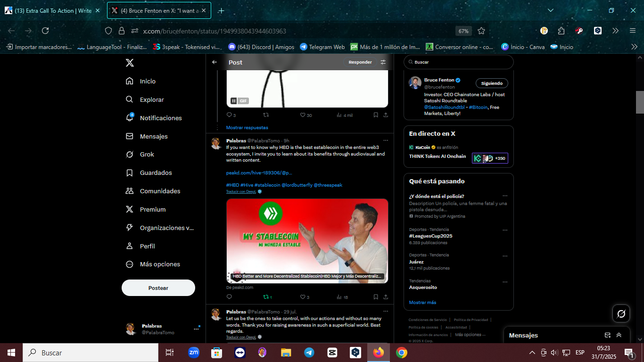Compose new message in Mensajes drawer

coord(608,335)
